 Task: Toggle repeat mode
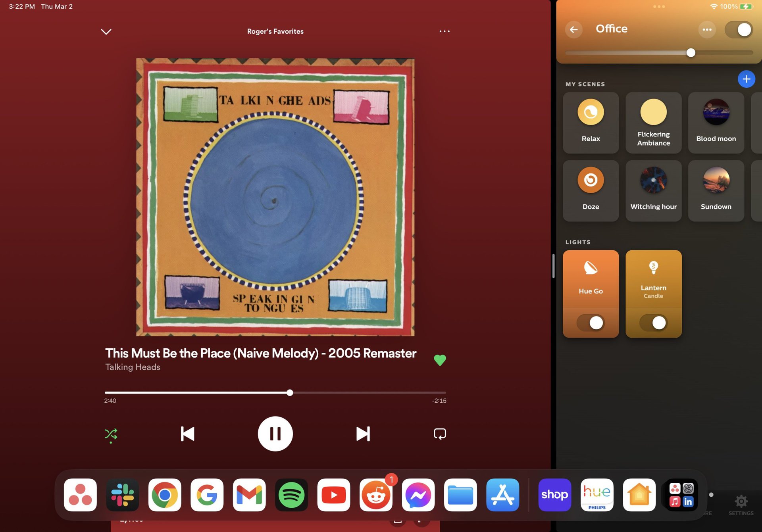440,434
